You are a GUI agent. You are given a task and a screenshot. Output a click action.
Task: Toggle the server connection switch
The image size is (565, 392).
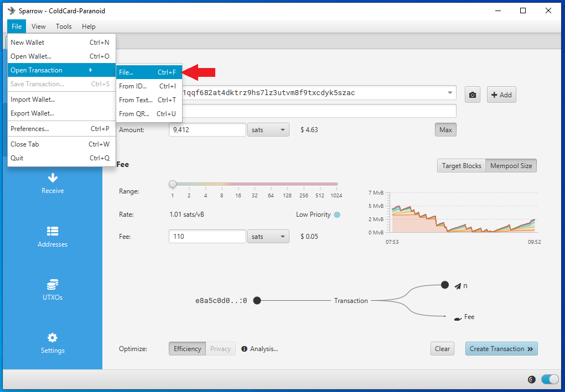click(x=550, y=379)
